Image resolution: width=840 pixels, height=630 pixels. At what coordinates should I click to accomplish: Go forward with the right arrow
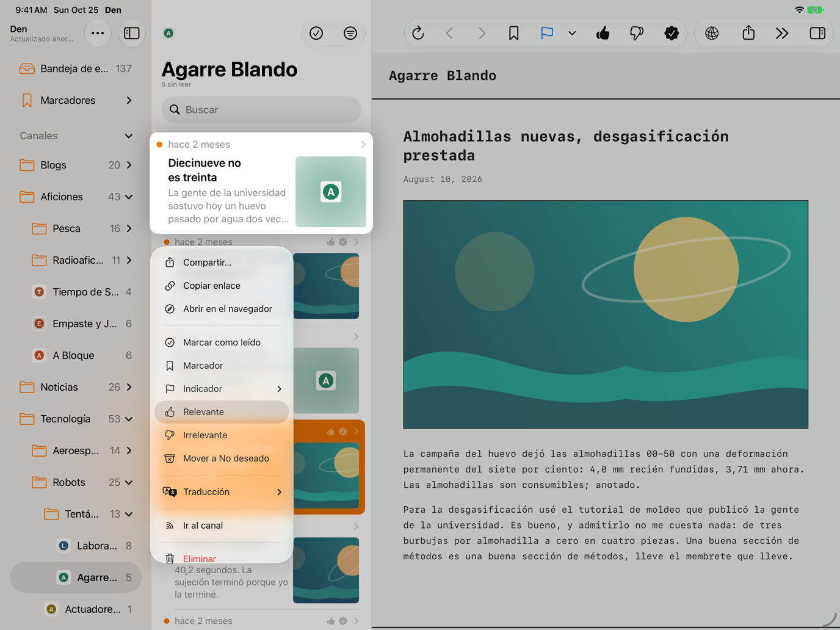tap(482, 33)
